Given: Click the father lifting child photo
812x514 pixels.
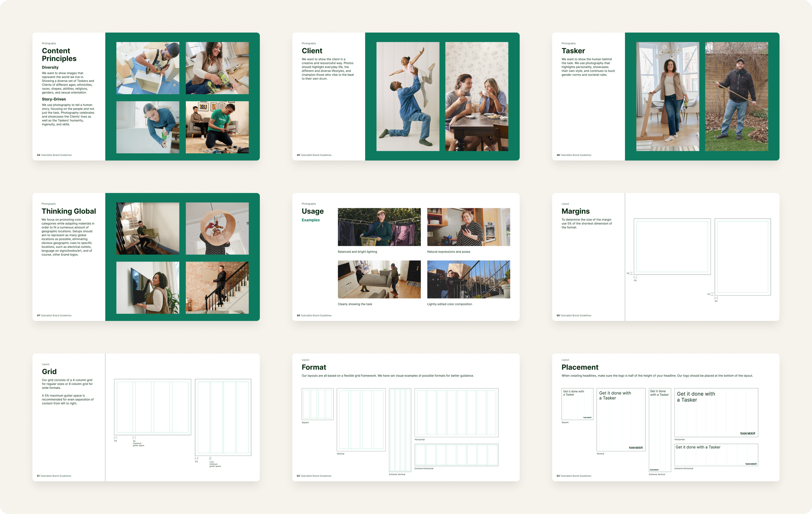Looking at the screenshot, I should pyautogui.click(x=408, y=96).
